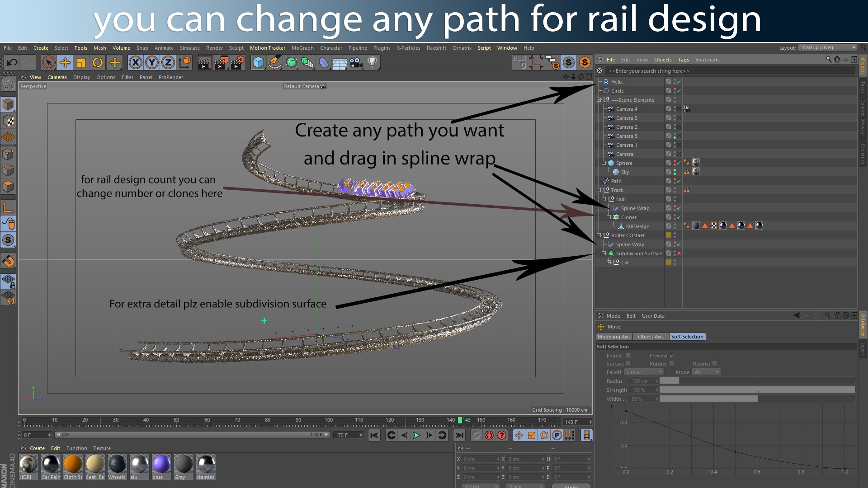The width and height of the screenshot is (868, 488).
Task: Add a Cube primitive object
Action: (x=258, y=62)
